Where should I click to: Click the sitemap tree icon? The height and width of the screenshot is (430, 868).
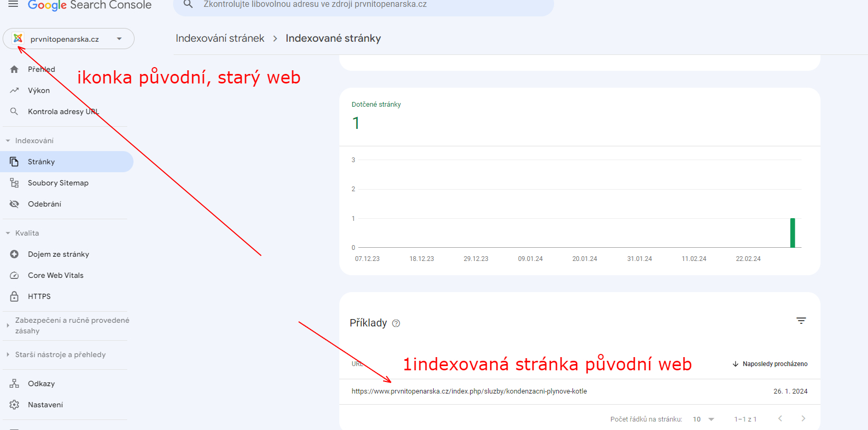(x=14, y=183)
